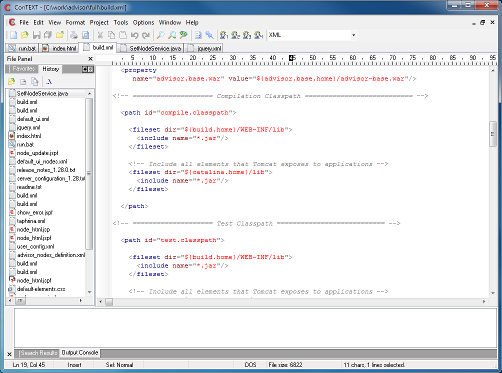Click the Open file folder icon in main toolbar
Image resolution: width=502 pixels, height=373 pixels.
25,35
